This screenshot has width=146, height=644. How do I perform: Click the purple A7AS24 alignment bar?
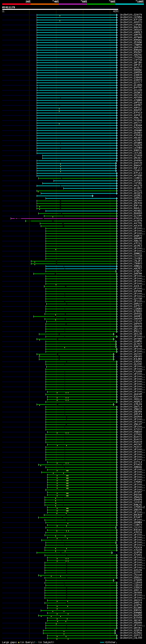tap(64, 218)
